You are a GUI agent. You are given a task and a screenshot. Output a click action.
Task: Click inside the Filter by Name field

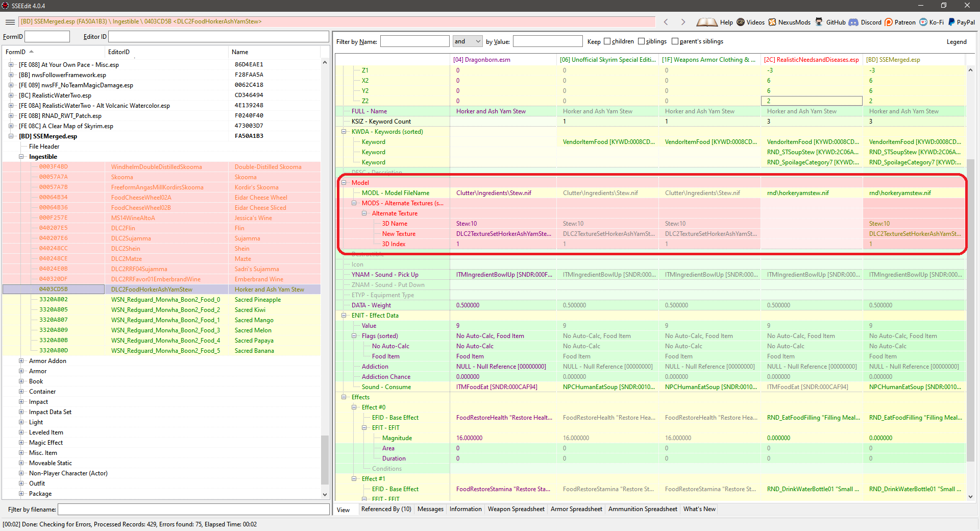click(414, 41)
